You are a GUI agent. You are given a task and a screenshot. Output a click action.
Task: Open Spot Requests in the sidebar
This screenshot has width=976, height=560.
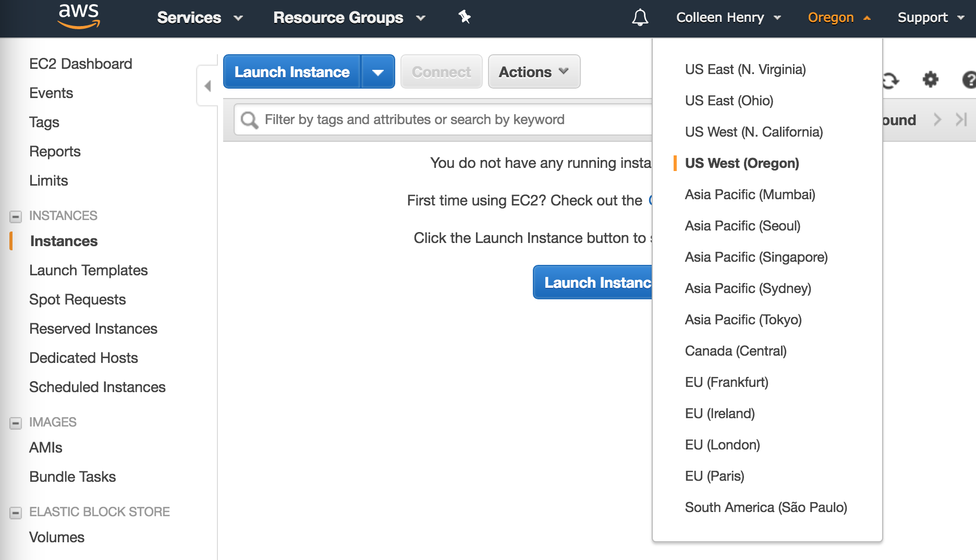pyautogui.click(x=78, y=300)
